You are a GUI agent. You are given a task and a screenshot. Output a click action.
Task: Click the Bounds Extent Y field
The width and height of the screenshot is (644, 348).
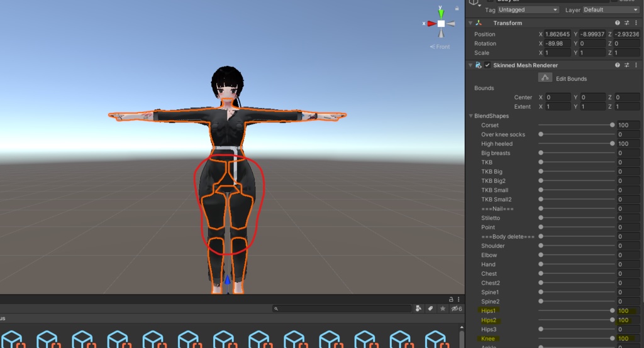[x=592, y=107]
